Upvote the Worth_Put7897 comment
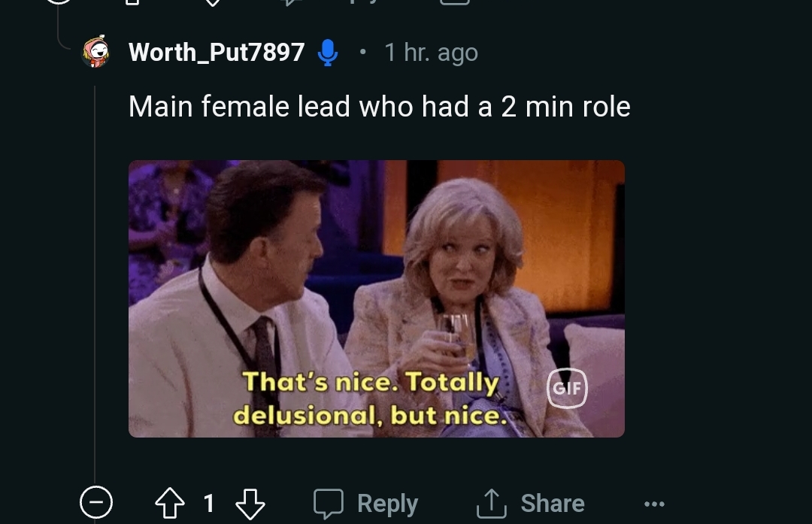The height and width of the screenshot is (524, 812). click(x=169, y=503)
